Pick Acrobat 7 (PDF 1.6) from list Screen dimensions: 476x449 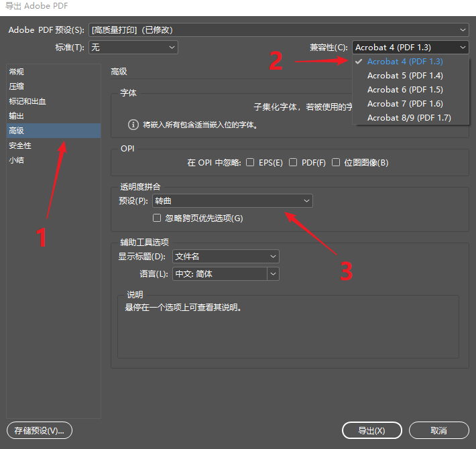click(405, 104)
